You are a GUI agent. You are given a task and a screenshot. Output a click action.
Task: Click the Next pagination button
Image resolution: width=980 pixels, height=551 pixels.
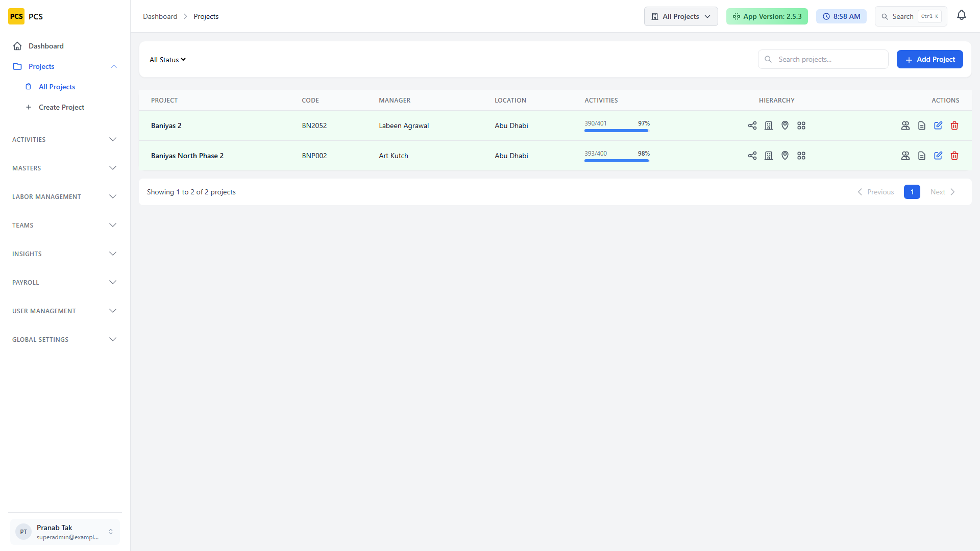(x=942, y=192)
